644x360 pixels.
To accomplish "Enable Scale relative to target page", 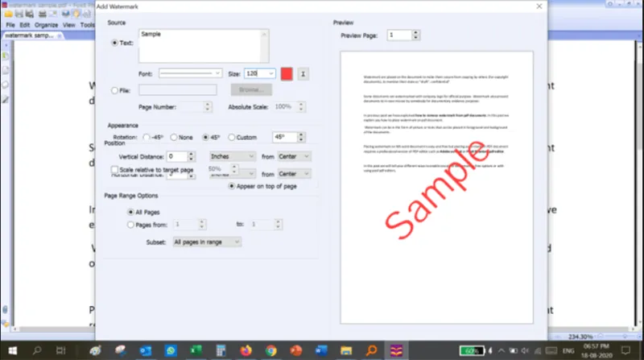I will pyautogui.click(x=114, y=169).
